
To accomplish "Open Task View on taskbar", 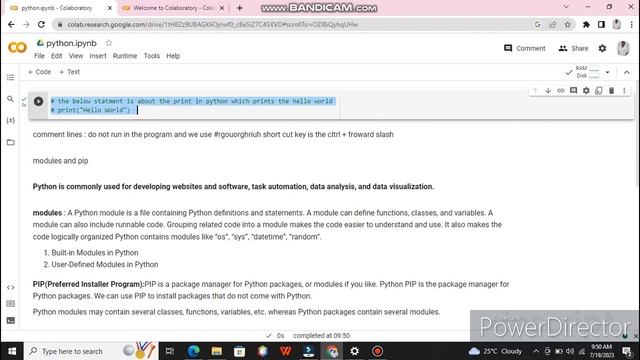I will pyautogui.click(x=170, y=351).
